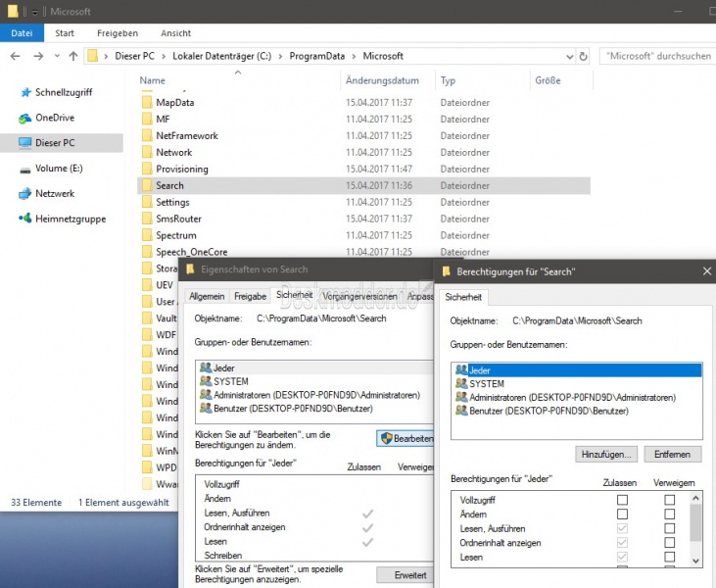Select the Settings folder icon

pyautogui.click(x=147, y=202)
